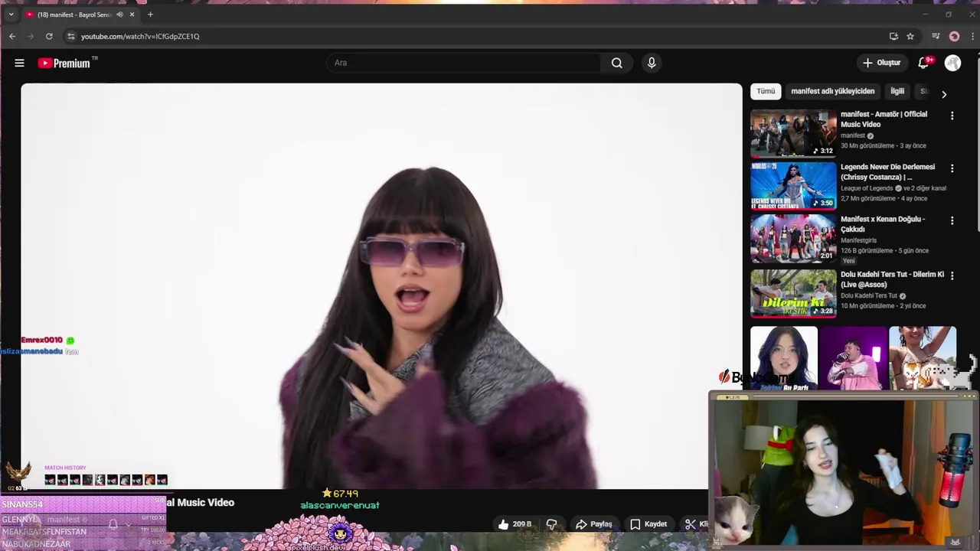Mute tab via speaker icon

click(x=119, y=15)
